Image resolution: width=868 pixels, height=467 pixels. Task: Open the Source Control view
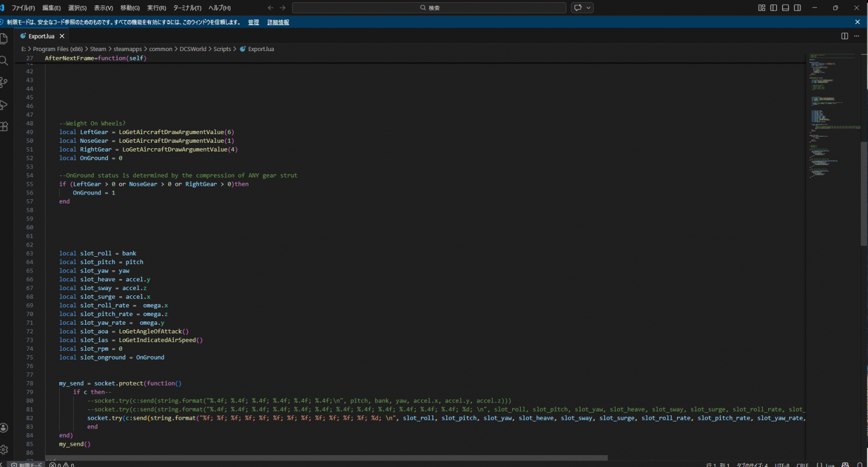tap(4, 83)
